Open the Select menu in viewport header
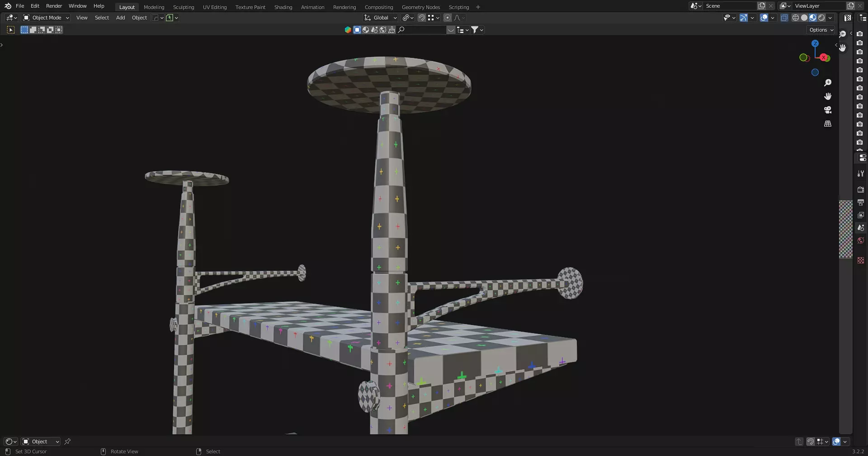This screenshot has height=456, width=868. pyautogui.click(x=102, y=18)
